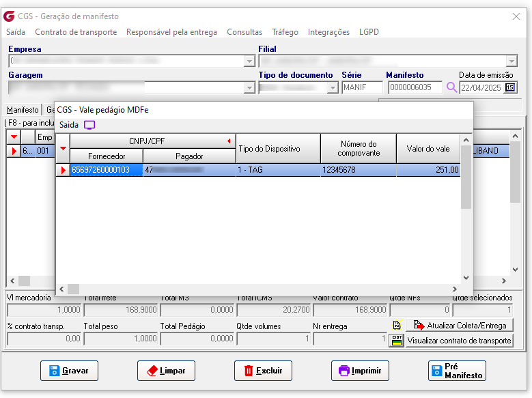Viewport: 532px width, 398px height.
Task: Click the Valor do vale column header
Action: (428, 149)
